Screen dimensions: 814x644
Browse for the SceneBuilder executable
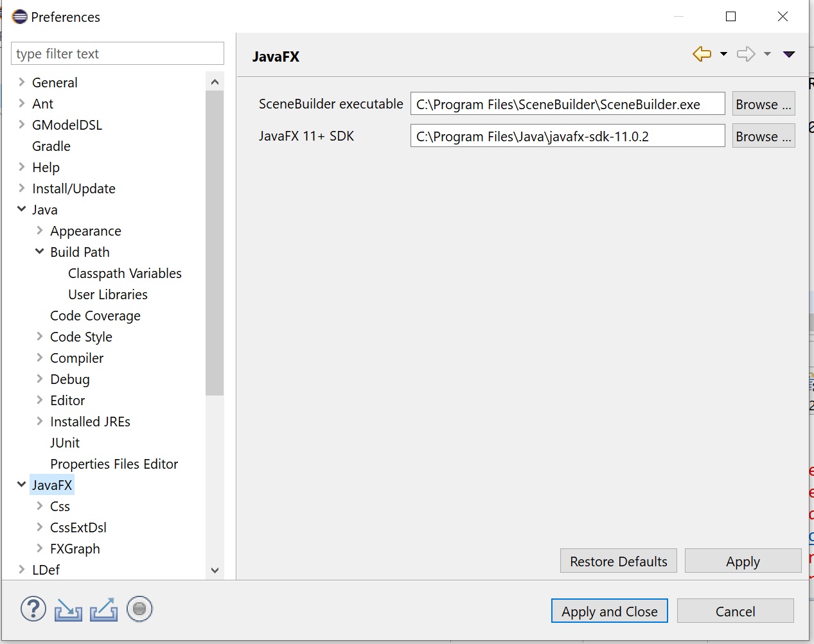point(763,104)
